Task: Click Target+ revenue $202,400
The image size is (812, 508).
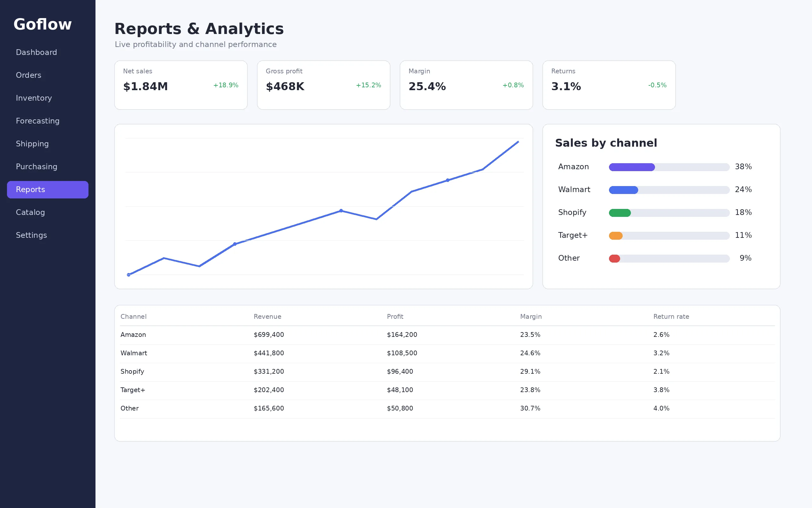Action: [x=269, y=390]
